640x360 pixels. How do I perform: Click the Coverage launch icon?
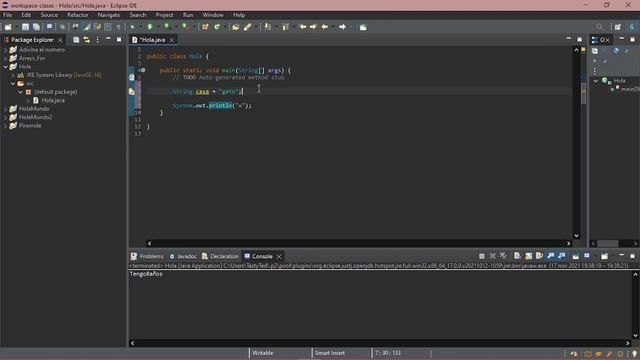pos(167,27)
